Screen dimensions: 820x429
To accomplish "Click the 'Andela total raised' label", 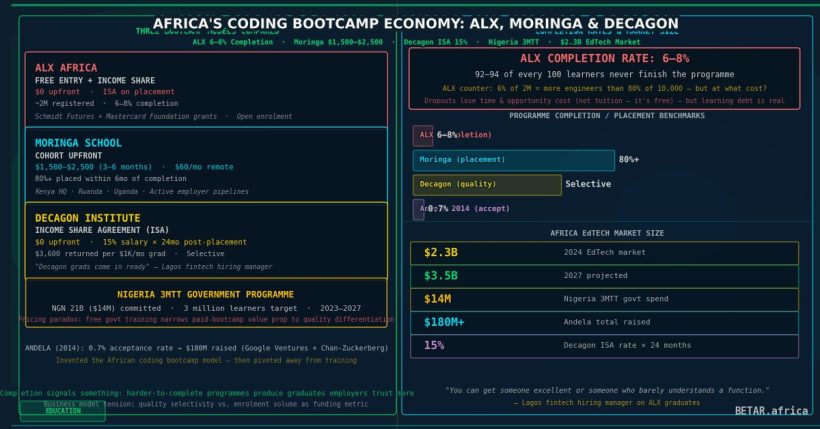I will click(x=607, y=322).
